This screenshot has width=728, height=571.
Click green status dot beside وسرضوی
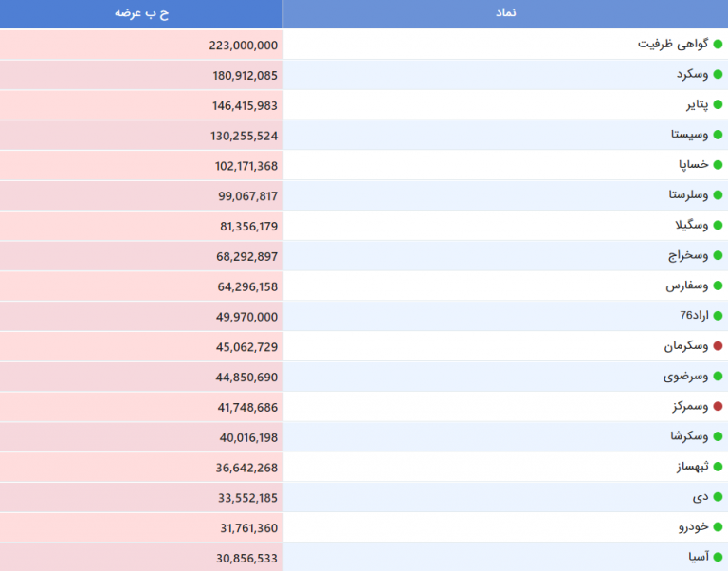(x=718, y=377)
